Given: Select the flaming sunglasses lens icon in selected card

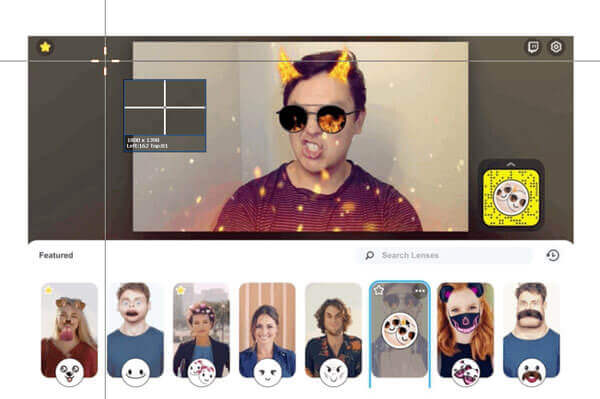Looking at the screenshot, I should 399,331.
